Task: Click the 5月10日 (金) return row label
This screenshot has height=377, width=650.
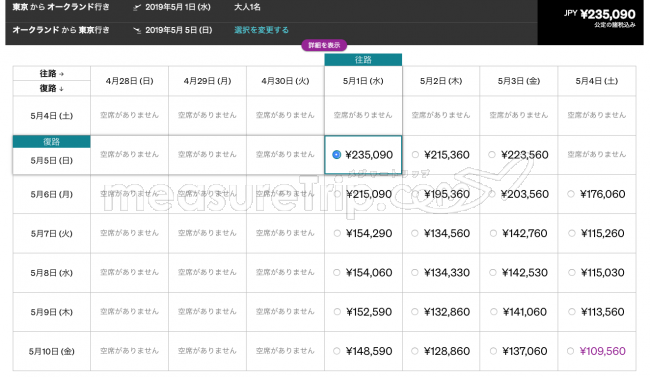Action: (x=51, y=351)
